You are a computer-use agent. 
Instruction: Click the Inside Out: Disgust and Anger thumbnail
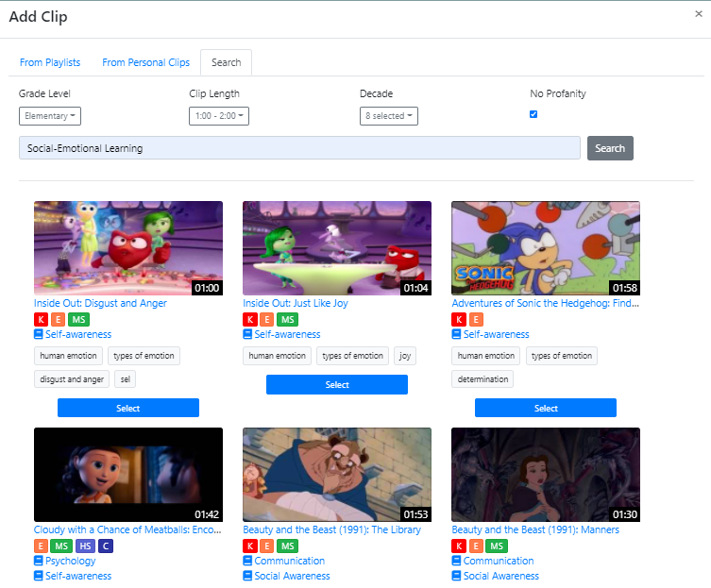(x=128, y=248)
